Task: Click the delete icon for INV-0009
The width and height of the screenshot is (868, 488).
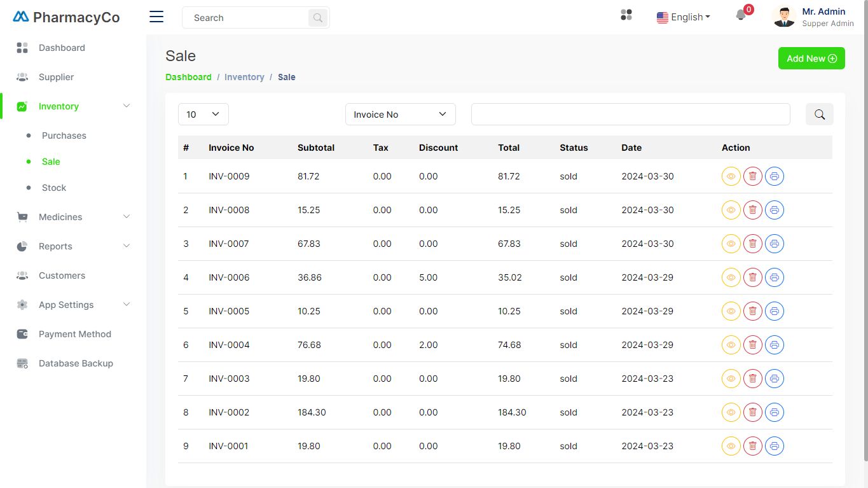Action: pyautogui.click(x=752, y=176)
